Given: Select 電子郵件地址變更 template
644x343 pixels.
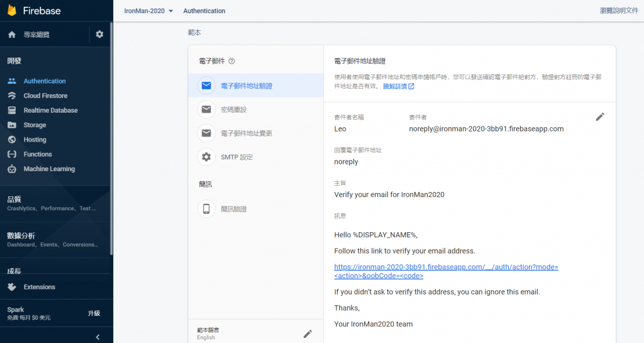Looking at the screenshot, I should (x=256, y=133).
